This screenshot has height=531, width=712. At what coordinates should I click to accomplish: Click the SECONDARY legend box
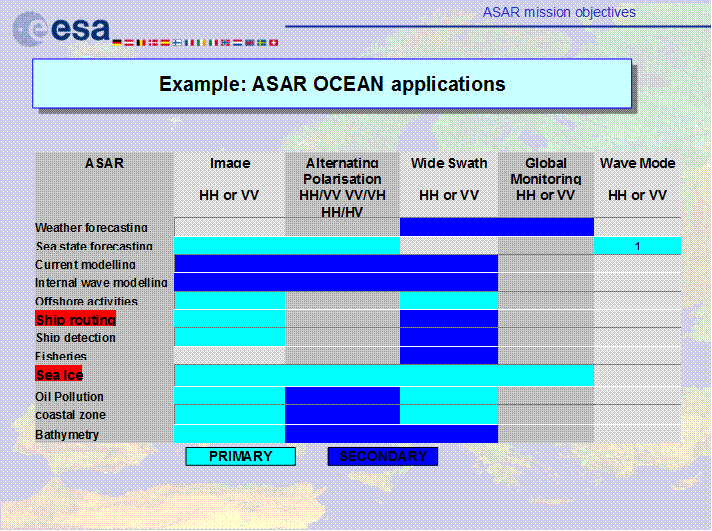383,456
